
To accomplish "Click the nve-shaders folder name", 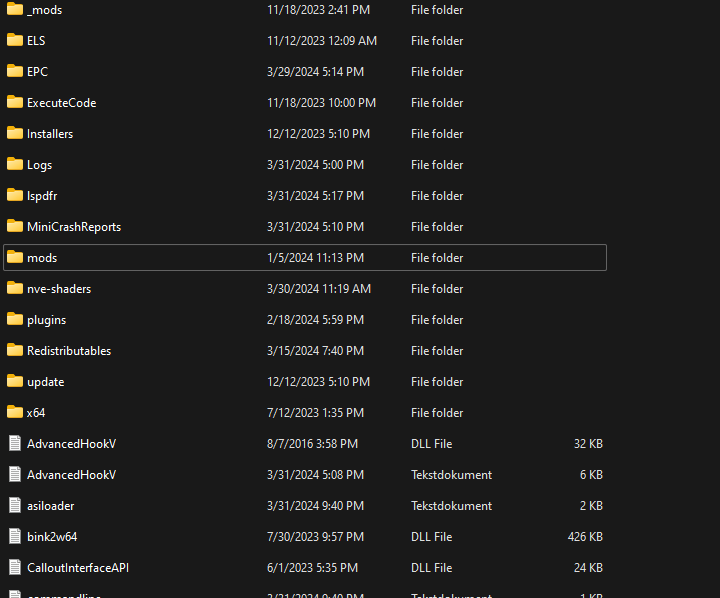I will tap(59, 289).
